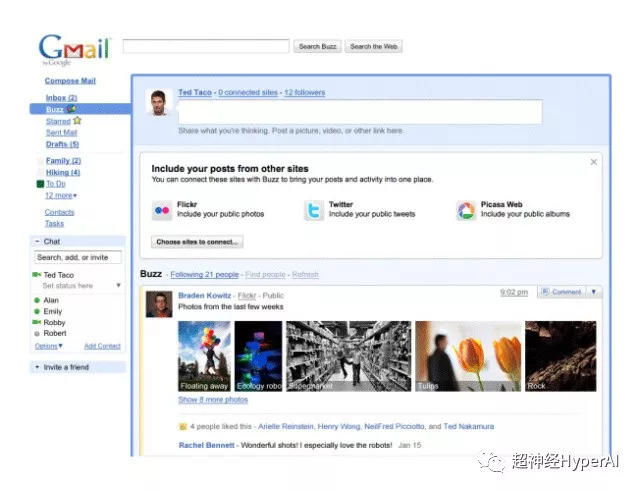Screen dimensions: 640x491
Task: Click 0 connected sites link
Action: [248, 93]
